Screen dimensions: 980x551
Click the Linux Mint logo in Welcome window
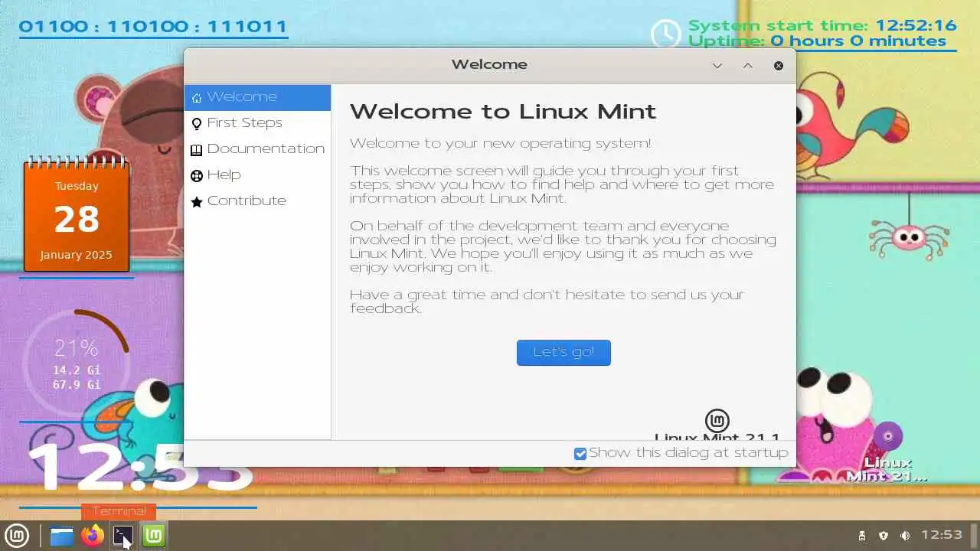717,420
